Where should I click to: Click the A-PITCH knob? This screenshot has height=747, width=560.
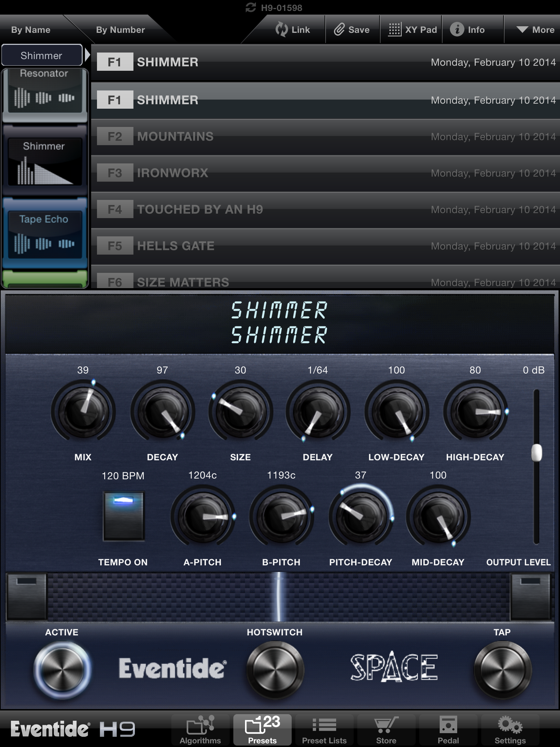[203, 516]
